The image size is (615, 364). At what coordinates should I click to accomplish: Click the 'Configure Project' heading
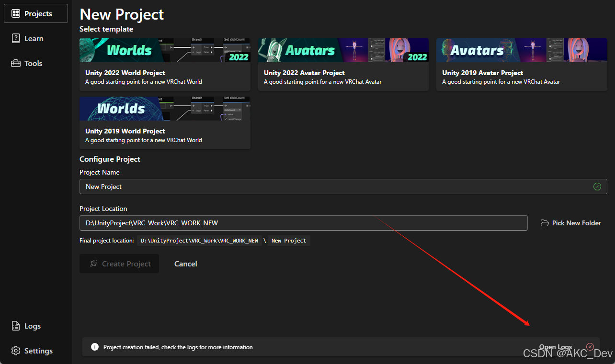[110, 159]
